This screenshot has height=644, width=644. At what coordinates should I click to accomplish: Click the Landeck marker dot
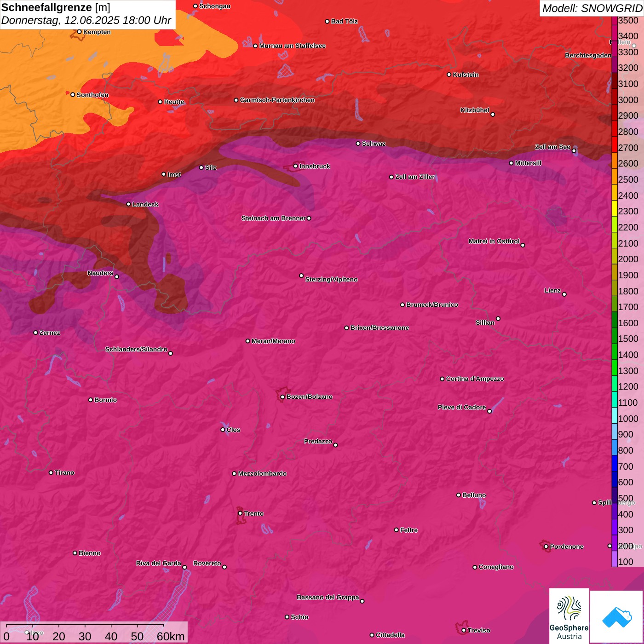(128, 204)
